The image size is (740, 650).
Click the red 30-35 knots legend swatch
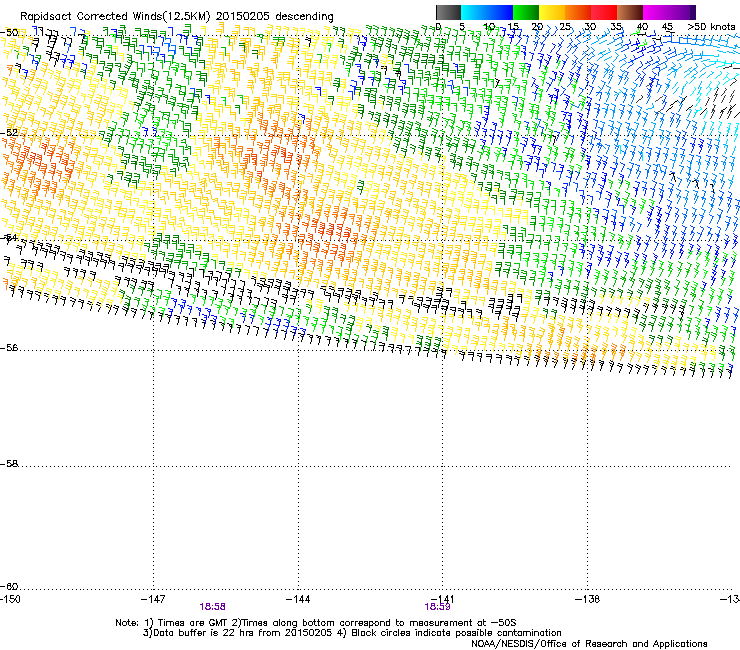tap(604, 12)
